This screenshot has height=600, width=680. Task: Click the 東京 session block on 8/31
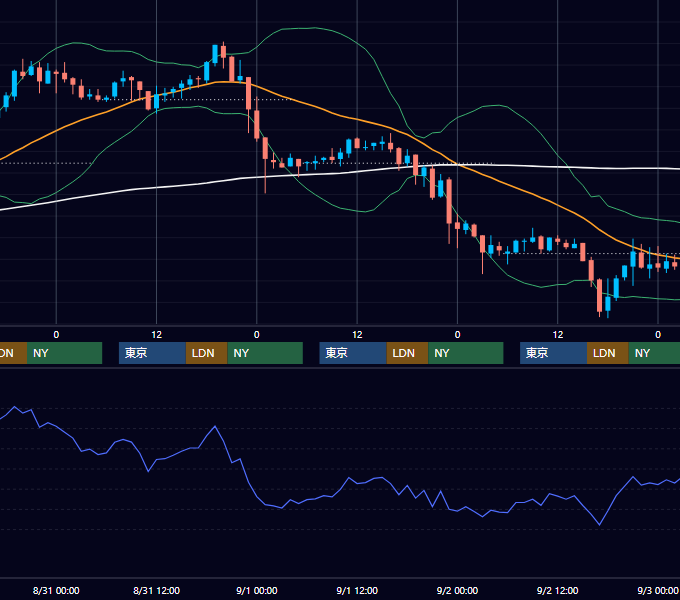click(x=152, y=353)
